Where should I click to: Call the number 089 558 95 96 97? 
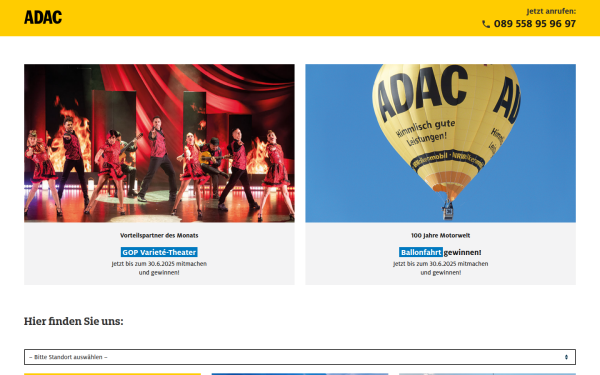coord(535,24)
